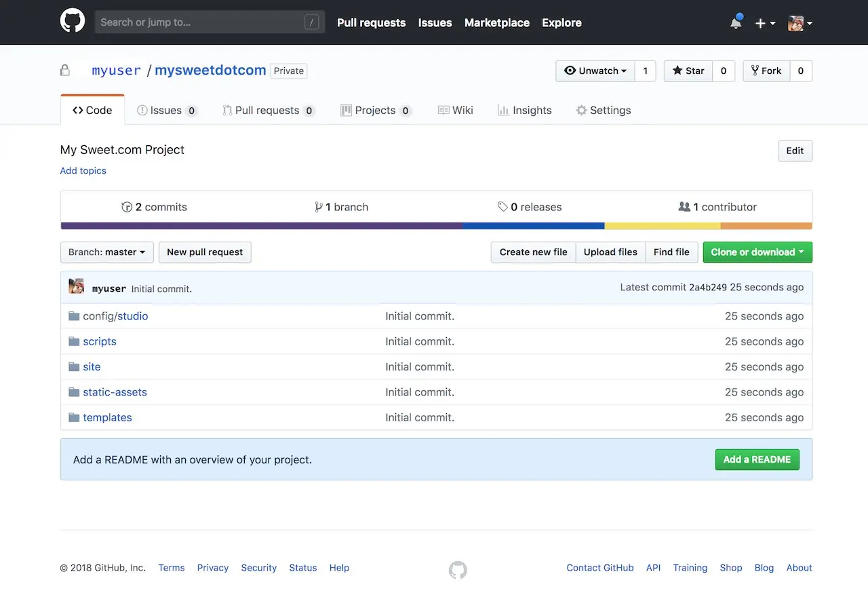Click folder icon next to scripts
Screen dimensions: 868x614
(x=74, y=341)
